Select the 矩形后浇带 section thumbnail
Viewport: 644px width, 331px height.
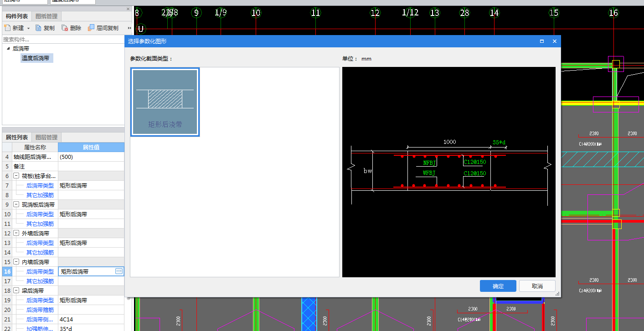[x=165, y=102]
